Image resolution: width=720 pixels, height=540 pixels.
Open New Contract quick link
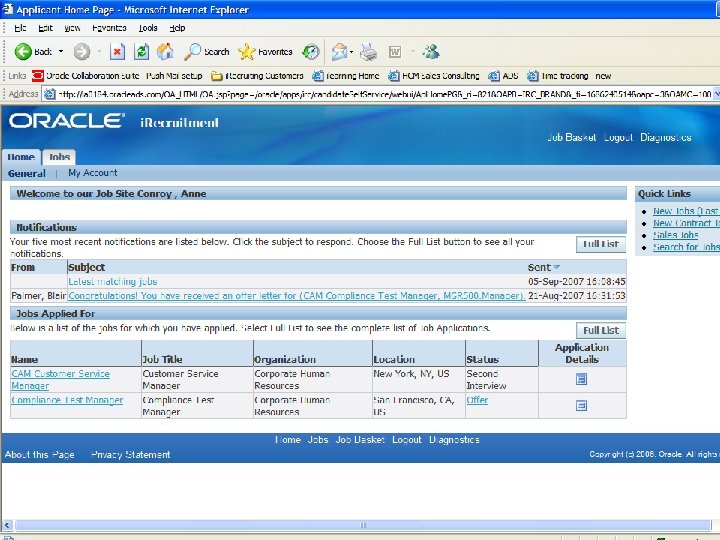(686, 223)
